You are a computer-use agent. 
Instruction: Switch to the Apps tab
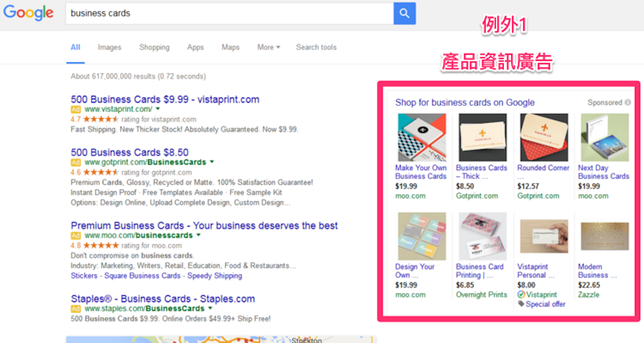(195, 47)
